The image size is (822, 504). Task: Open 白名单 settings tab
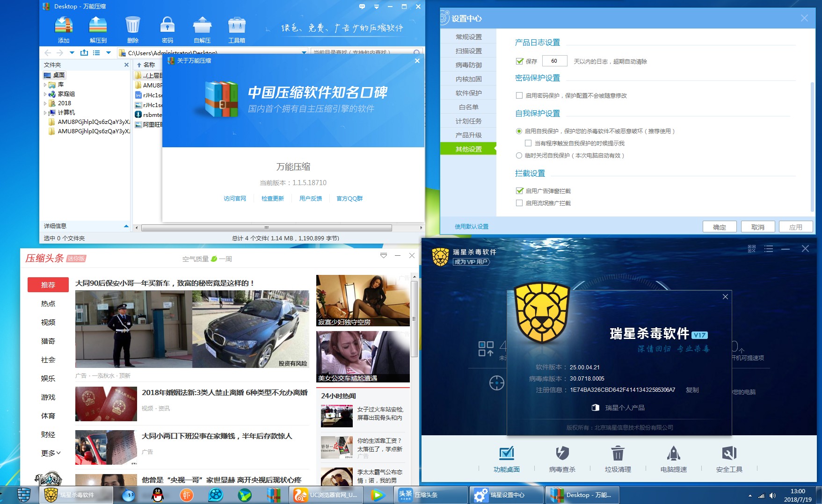[x=468, y=107]
